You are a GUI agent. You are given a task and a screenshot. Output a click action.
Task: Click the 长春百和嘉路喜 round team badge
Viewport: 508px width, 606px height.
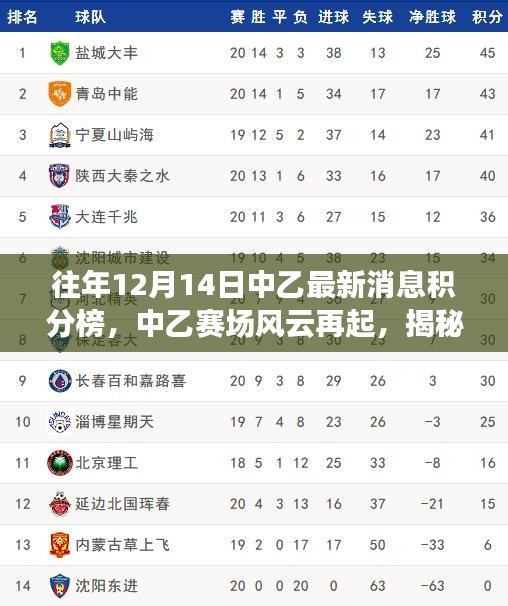(60, 381)
